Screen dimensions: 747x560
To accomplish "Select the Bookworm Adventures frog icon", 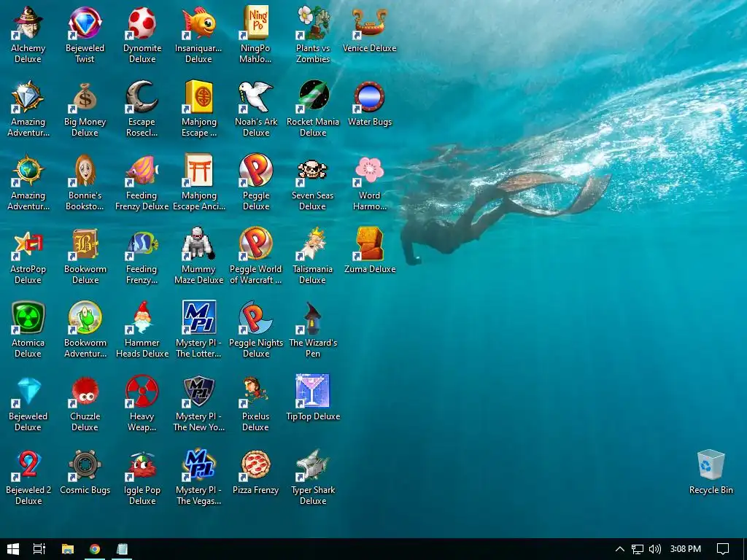I will (85, 317).
